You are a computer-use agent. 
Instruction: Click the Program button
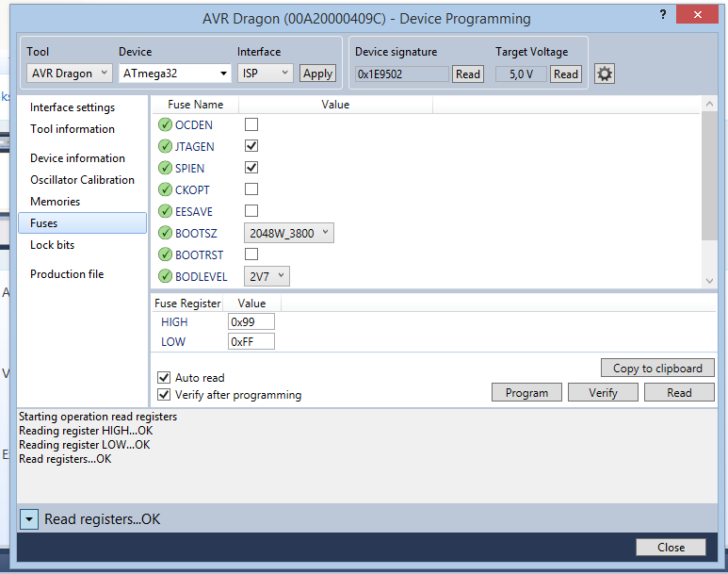[x=527, y=393]
